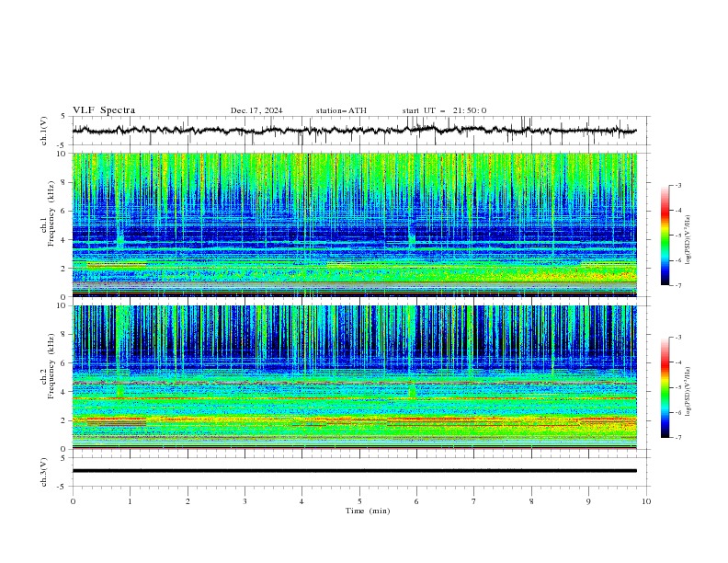This screenshot has height=563, width=728.
Task: Click time axis tick label '9'
Action: point(588,501)
